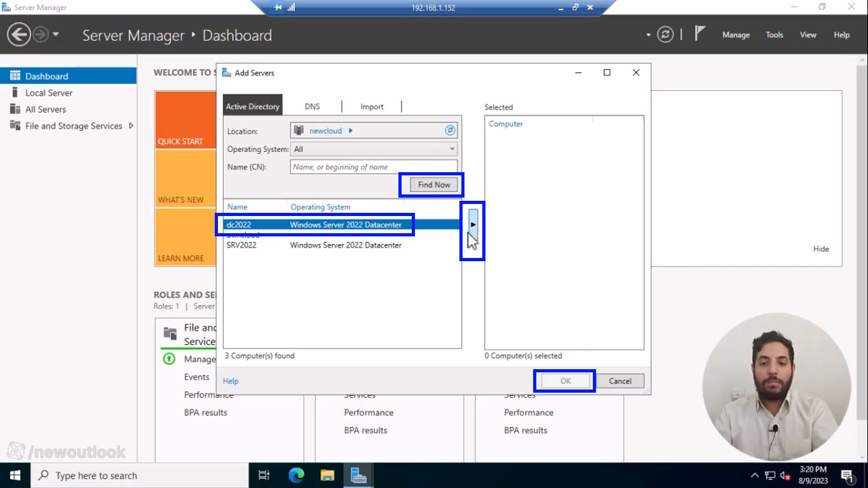Open the Tools menu

pyautogui.click(x=775, y=35)
